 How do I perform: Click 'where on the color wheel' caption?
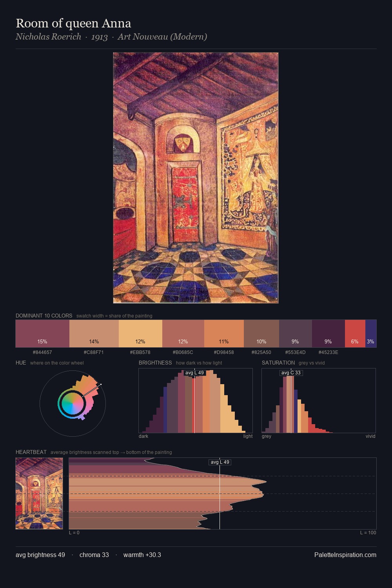tap(57, 363)
